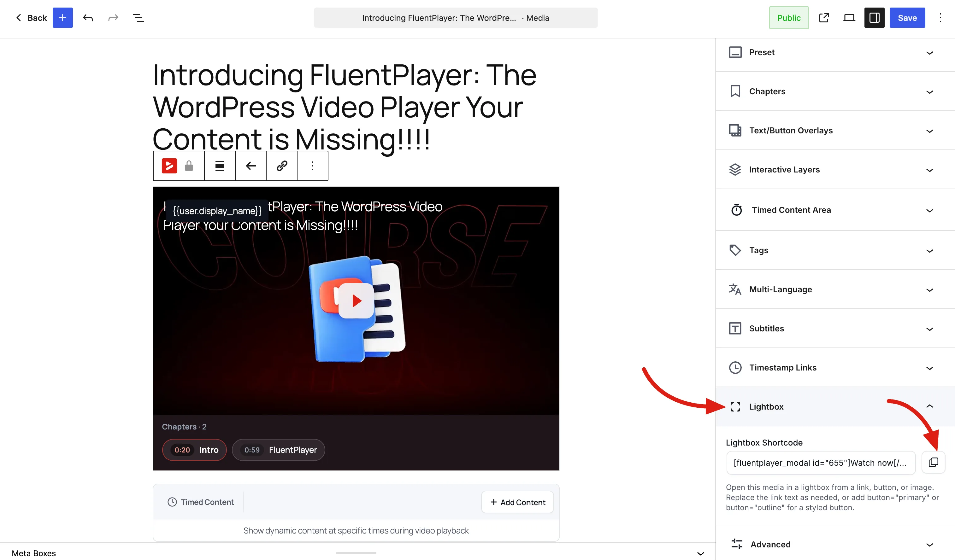955x560 pixels.
Task: Click the blue plus block inserter
Action: pyautogui.click(x=62, y=18)
